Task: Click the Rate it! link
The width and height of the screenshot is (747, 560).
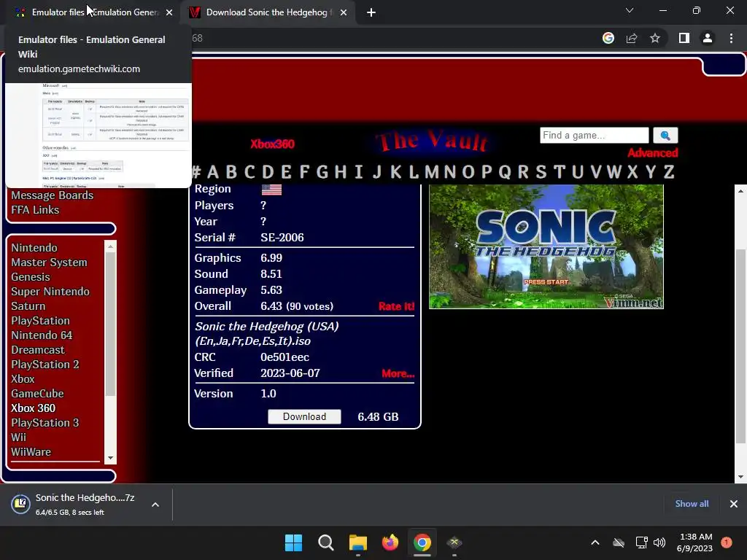Action: 396,306
